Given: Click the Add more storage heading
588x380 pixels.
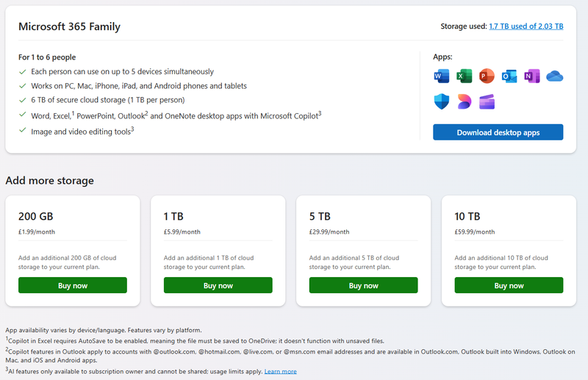Looking at the screenshot, I should 49,181.
